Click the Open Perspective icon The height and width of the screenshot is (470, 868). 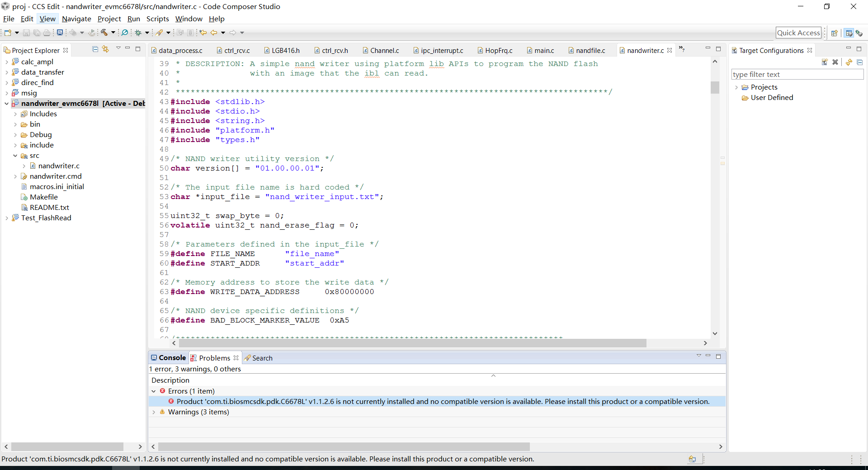click(835, 33)
